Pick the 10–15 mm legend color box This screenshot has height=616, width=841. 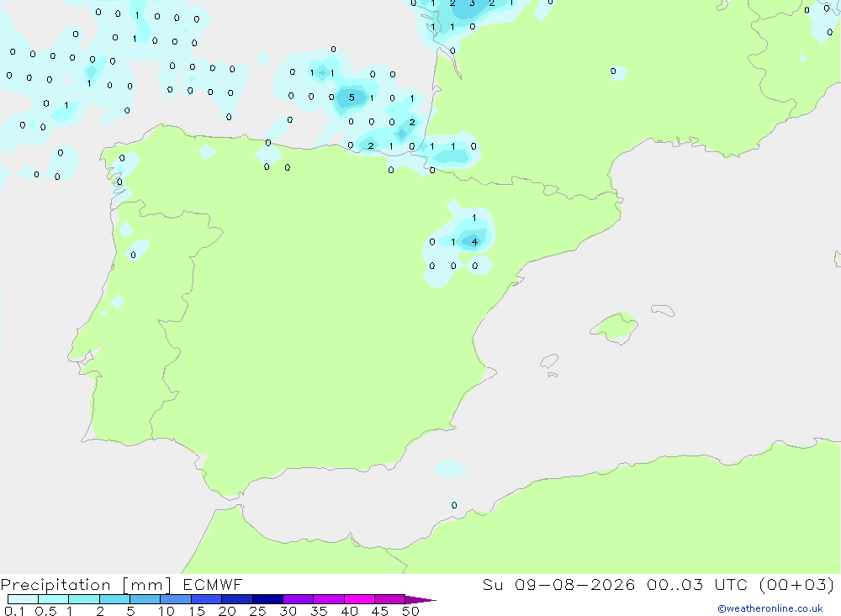(176, 599)
